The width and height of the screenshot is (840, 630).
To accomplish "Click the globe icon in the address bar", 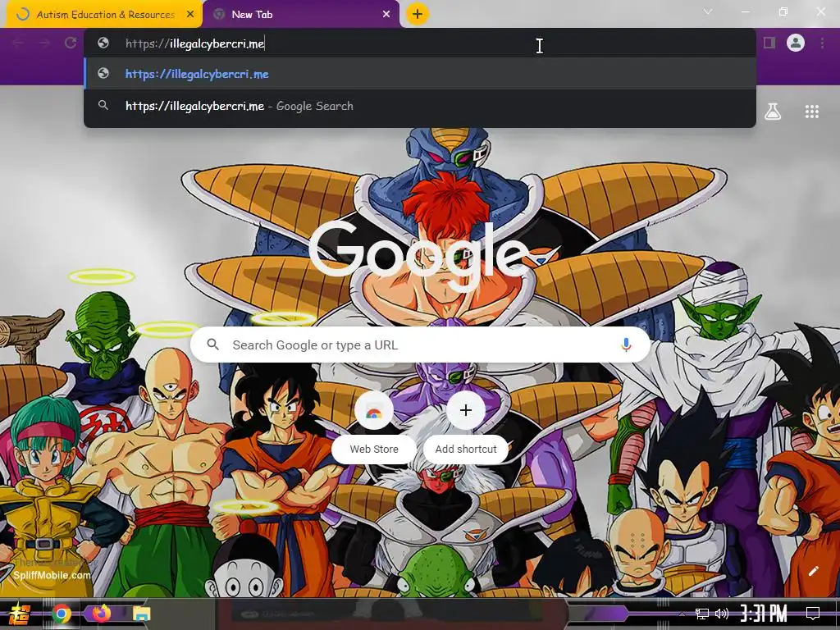I will pyautogui.click(x=103, y=43).
